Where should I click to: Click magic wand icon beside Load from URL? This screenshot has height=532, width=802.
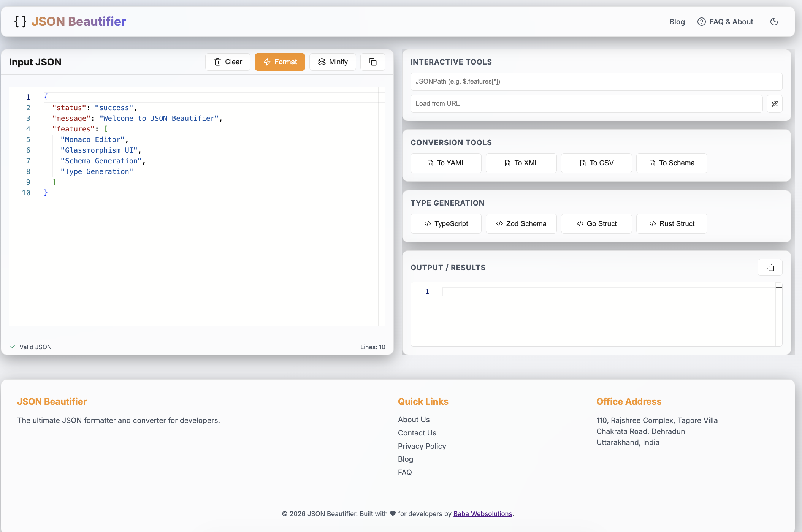[x=775, y=104]
